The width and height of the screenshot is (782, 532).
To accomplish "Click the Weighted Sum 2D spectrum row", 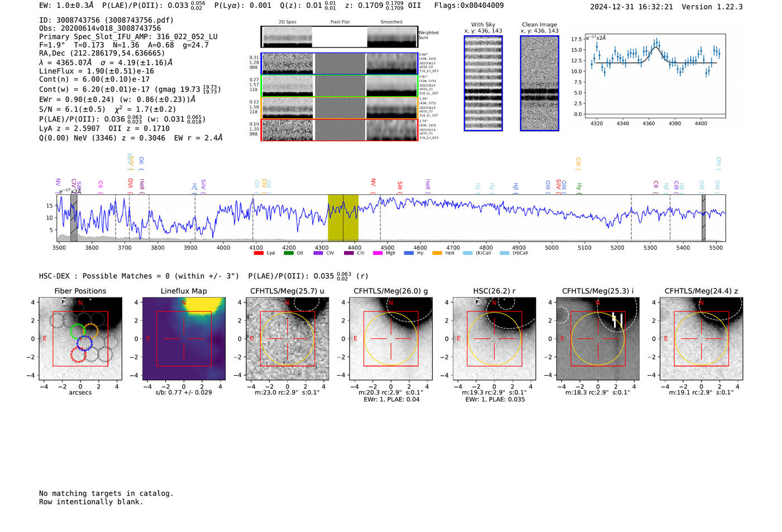I will pos(339,37).
